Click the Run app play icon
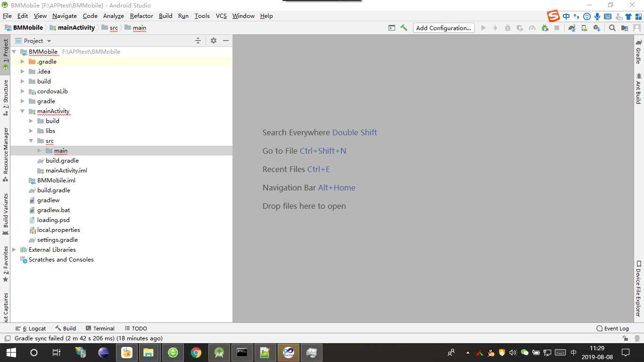The width and height of the screenshot is (644, 362). tap(483, 28)
